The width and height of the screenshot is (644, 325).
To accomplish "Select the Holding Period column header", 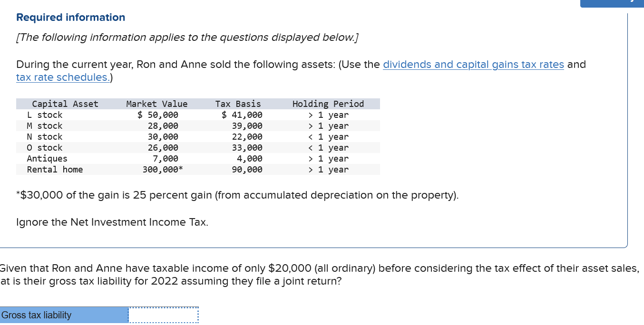I will coord(327,104).
